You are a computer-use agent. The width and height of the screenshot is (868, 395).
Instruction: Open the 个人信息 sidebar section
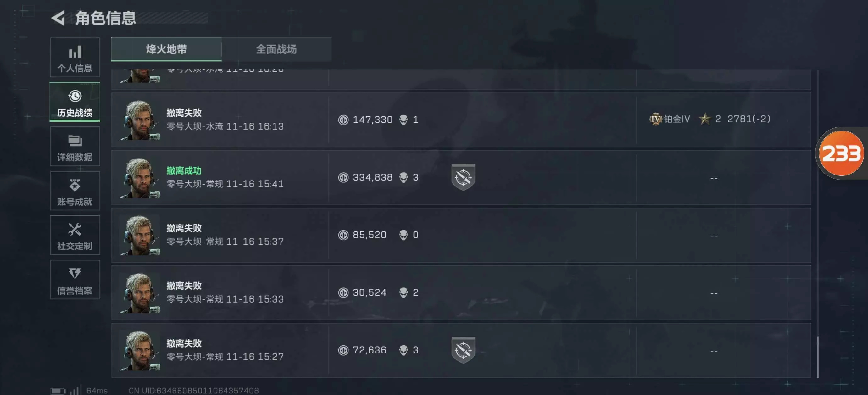75,58
